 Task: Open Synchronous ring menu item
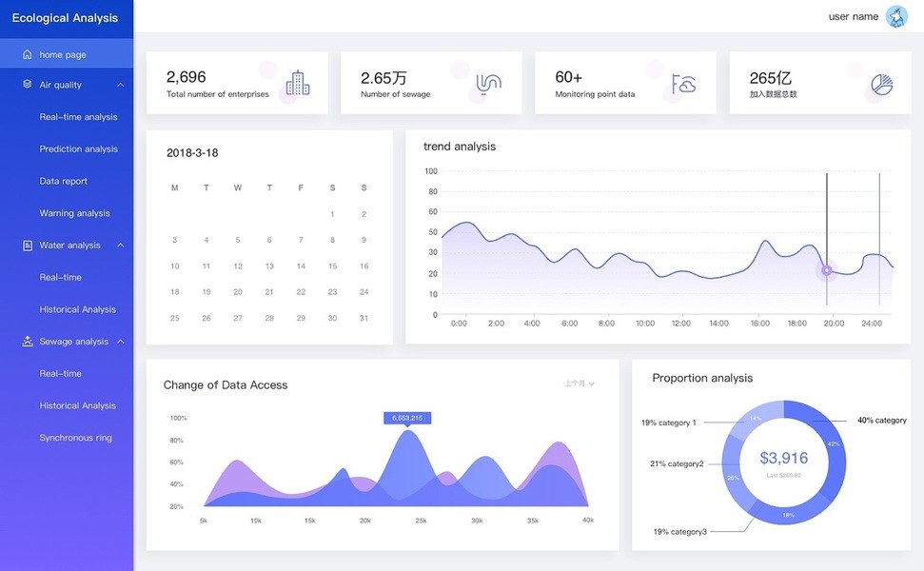point(75,438)
